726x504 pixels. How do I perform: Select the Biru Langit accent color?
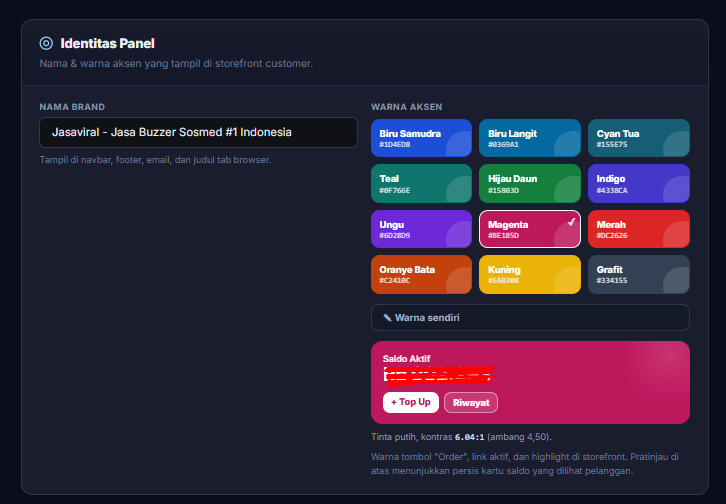(530, 138)
